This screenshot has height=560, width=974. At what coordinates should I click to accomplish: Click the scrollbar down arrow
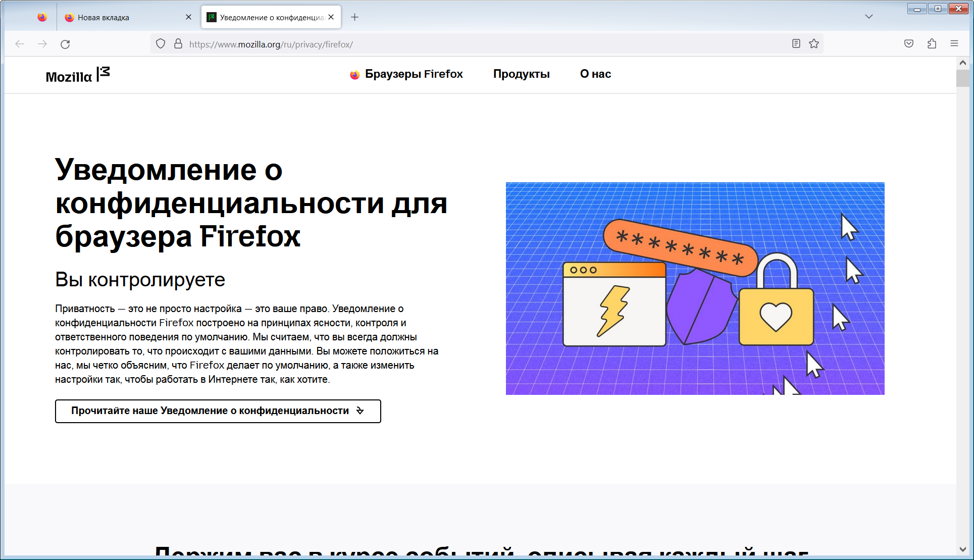962,549
